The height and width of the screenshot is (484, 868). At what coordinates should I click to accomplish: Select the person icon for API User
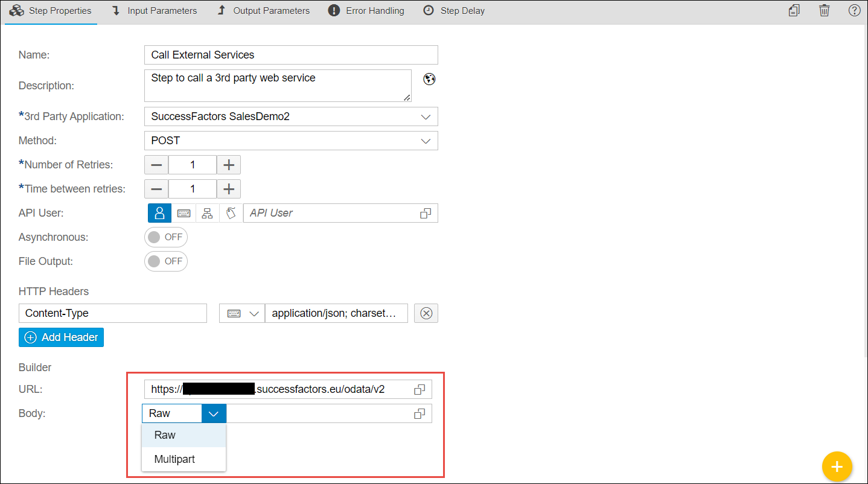[x=159, y=213]
